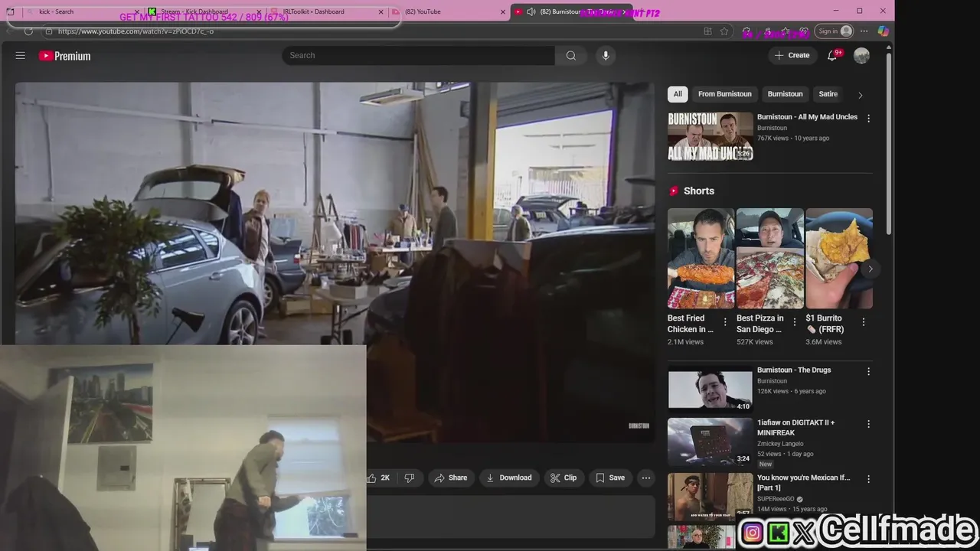This screenshot has width=980, height=551.
Task: Start voice search with microphone icon
Action: tap(606, 55)
